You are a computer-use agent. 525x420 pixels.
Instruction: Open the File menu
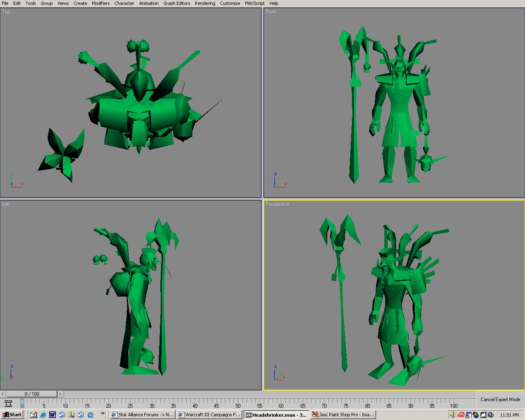[x=5, y=3]
